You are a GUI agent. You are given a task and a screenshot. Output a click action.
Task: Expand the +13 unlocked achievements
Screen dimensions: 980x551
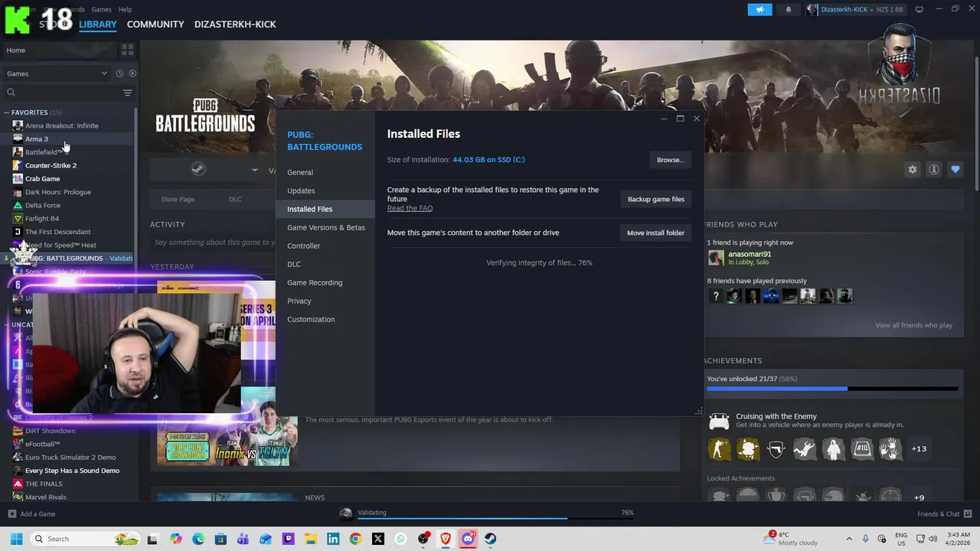click(919, 448)
